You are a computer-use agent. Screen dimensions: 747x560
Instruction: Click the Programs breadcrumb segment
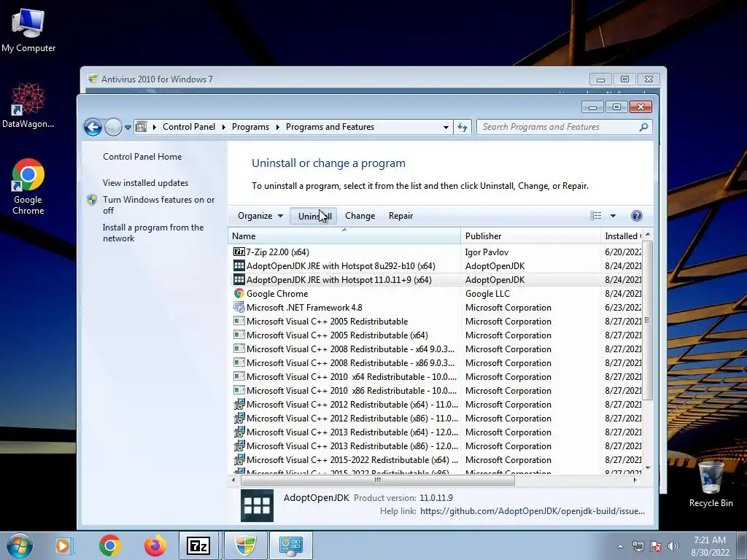[250, 127]
